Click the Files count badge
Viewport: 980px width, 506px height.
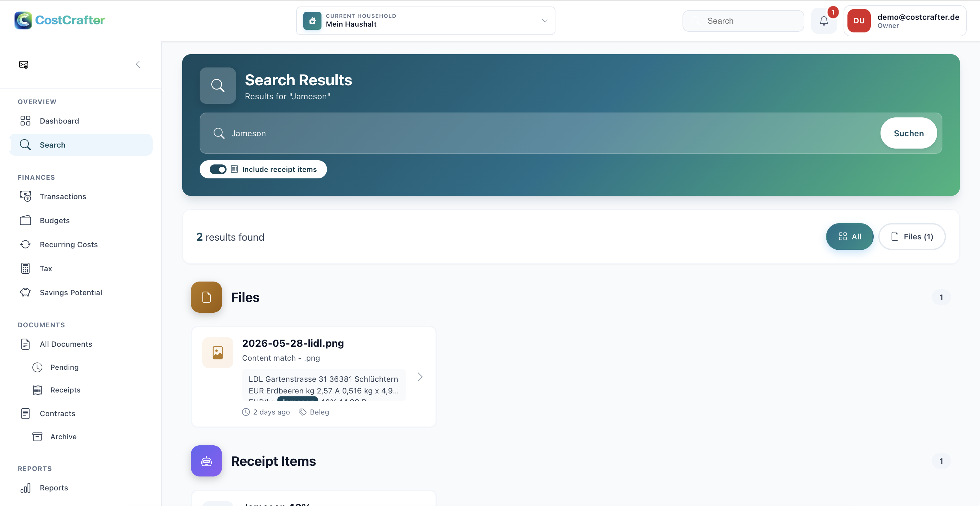click(941, 297)
